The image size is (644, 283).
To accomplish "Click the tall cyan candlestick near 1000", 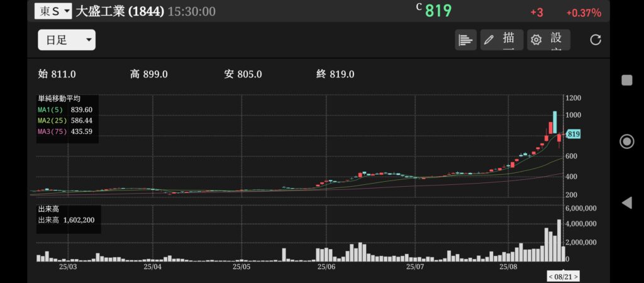I will (x=555, y=122).
